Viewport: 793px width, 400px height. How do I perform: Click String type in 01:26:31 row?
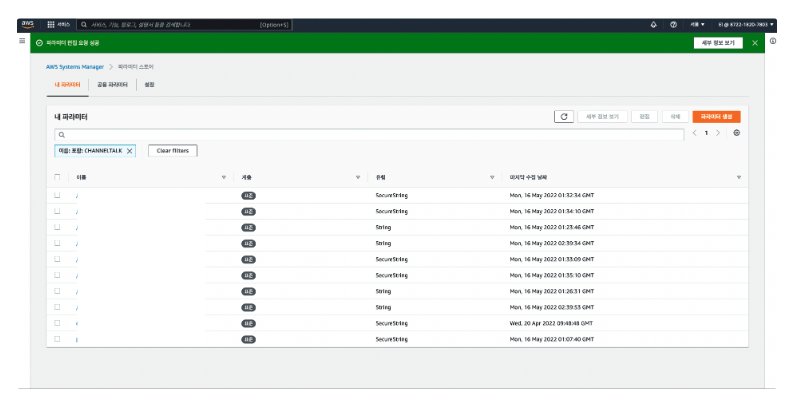click(383, 291)
